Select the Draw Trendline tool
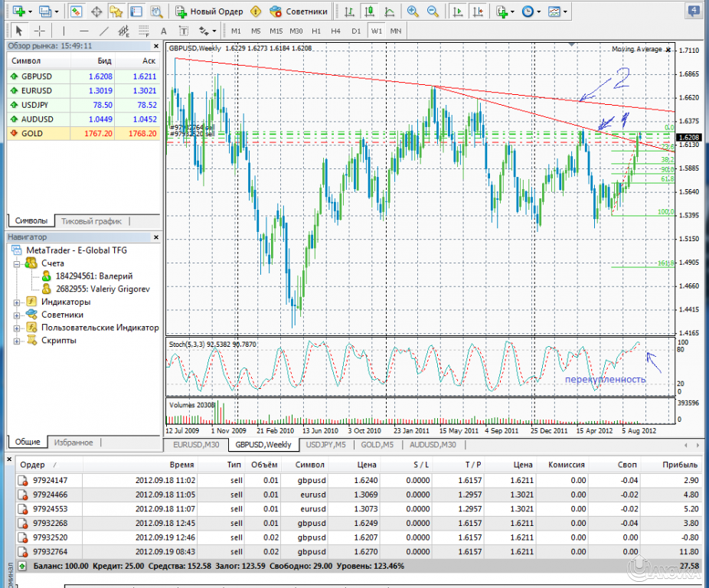 pos(104,31)
